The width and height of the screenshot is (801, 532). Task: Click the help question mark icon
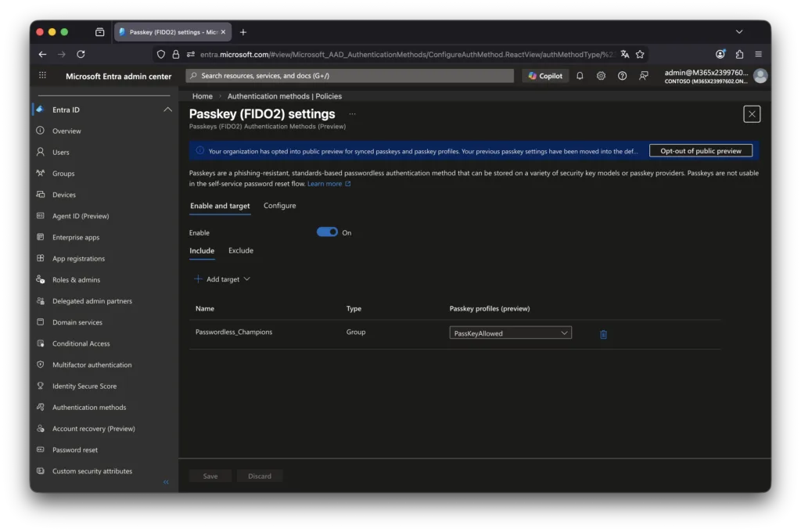pyautogui.click(x=622, y=76)
